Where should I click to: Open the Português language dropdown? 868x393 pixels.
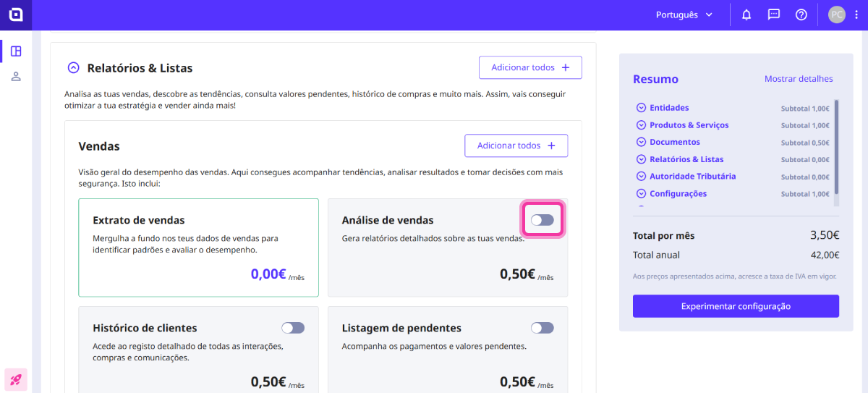(684, 14)
